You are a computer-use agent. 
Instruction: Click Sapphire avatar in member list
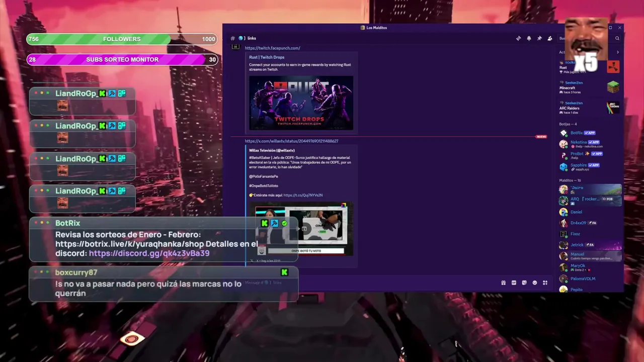(x=563, y=167)
